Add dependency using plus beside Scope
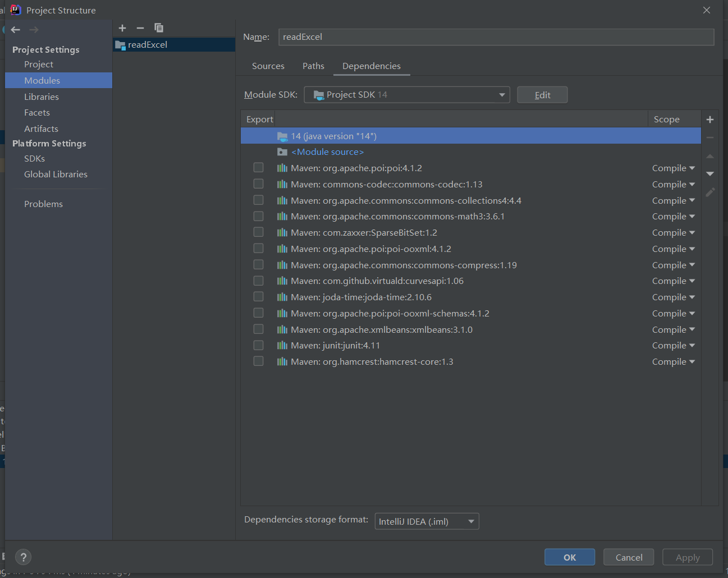The height and width of the screenshot is (578, 728). [710, 120]
